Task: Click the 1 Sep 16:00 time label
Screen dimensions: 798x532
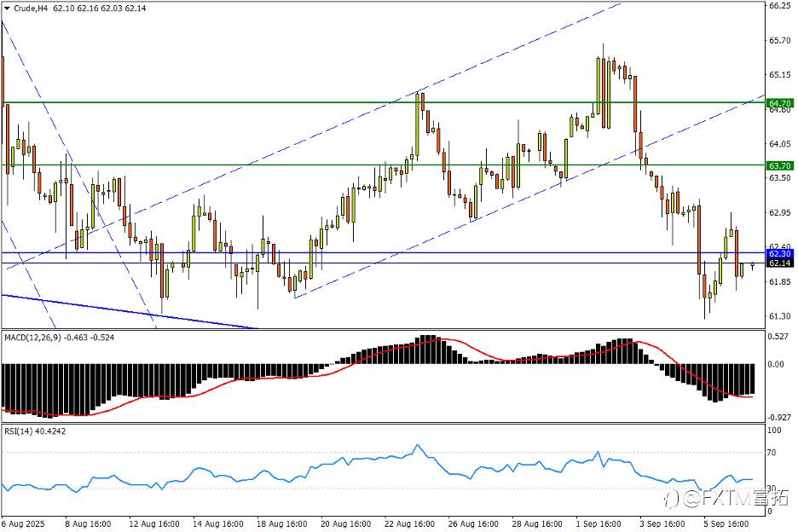Action: (x=598, y=523)
